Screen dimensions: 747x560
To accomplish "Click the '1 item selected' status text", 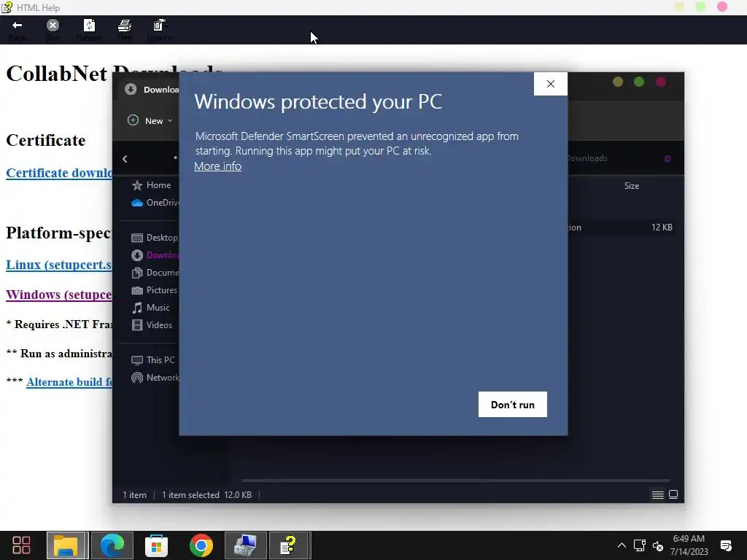I will point(190,495).
